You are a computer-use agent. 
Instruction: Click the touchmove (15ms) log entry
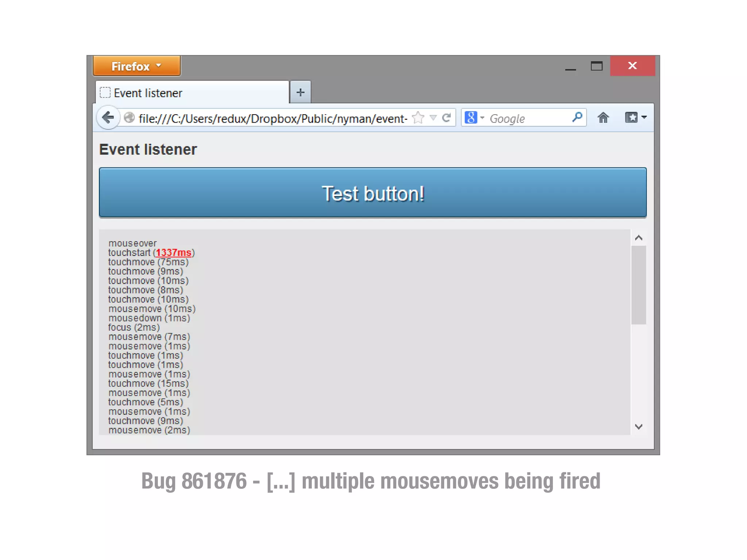click(148, 383)
